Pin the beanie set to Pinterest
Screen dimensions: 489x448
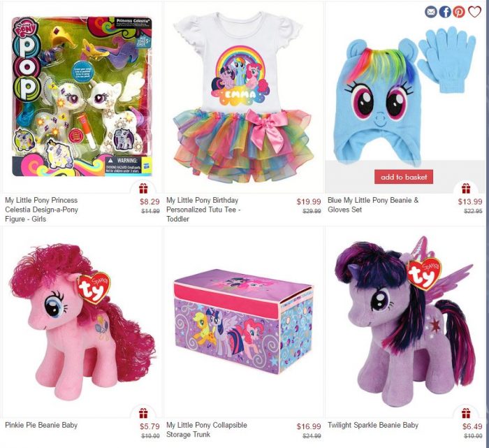click(x=459, y=12)
